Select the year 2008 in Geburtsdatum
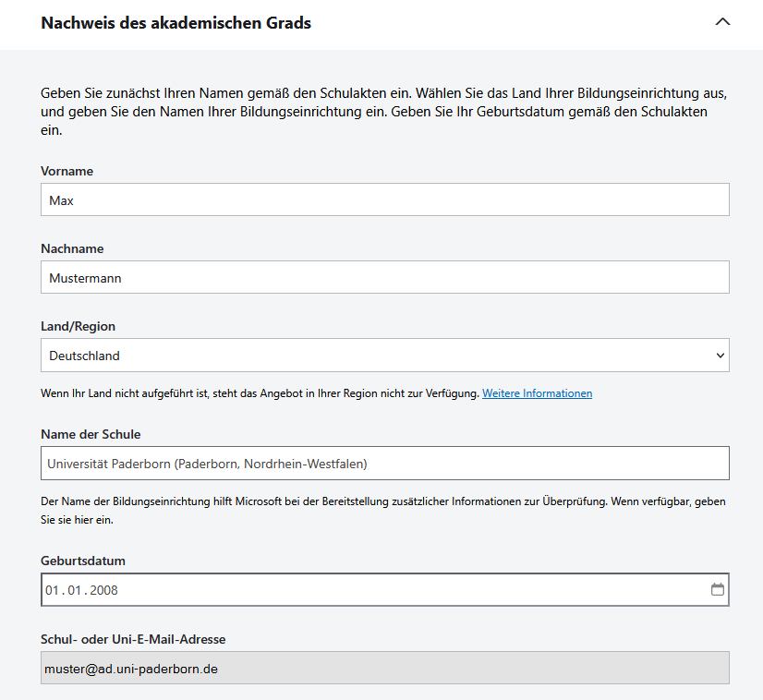The image size is (763, 700). (103, 590)
